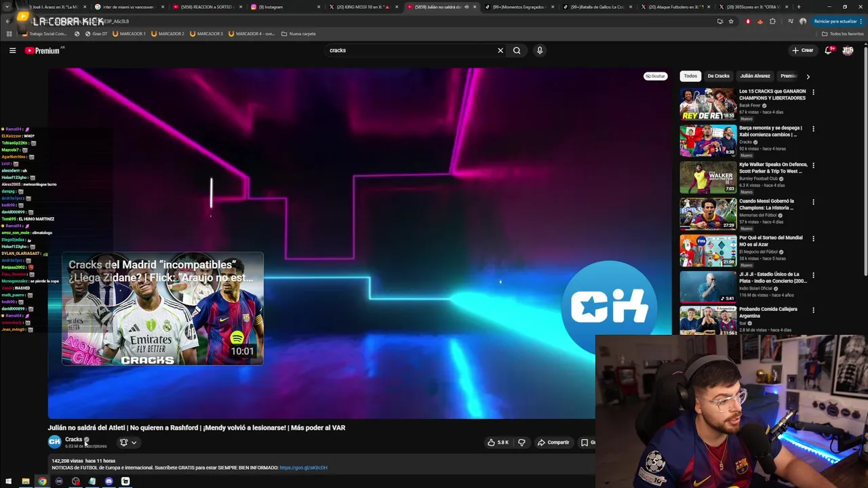Image resolution: width=868 pixels, height=488 pixels.
Task: Save the video with bookmark icon
Action: point(585,443)
